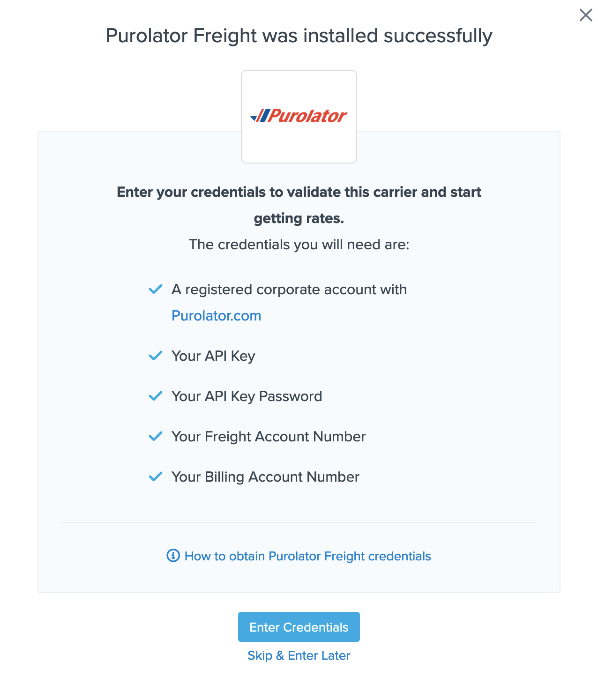Select 'Your Billing Account Number' text
Screen dimensions: 598x700
pyautogui.click(x=265, y=477)
